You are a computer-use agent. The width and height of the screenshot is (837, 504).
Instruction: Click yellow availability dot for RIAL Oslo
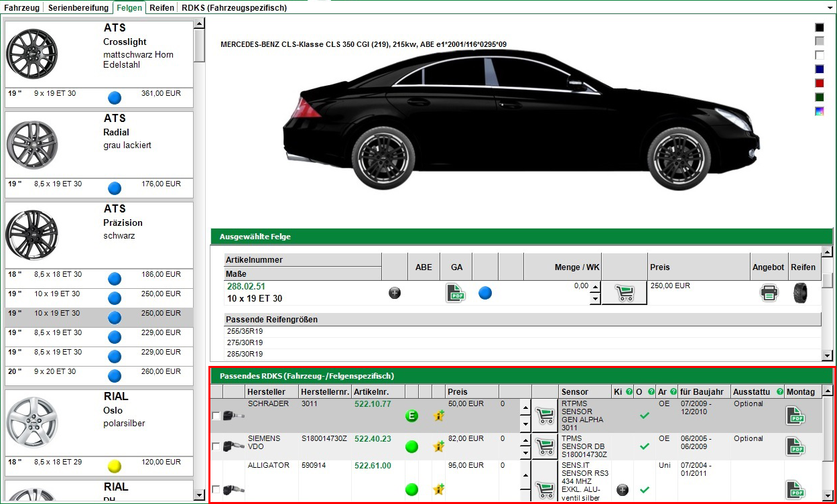[x=115, y=466]
